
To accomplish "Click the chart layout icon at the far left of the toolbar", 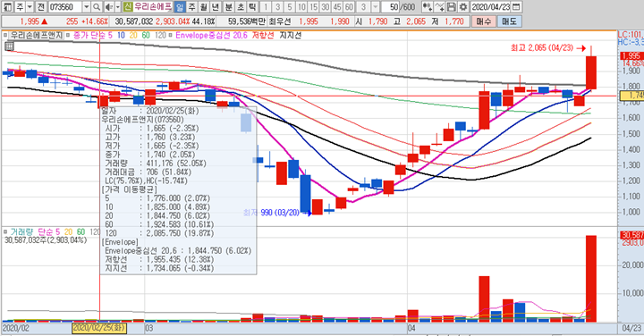I will [8, 7].
